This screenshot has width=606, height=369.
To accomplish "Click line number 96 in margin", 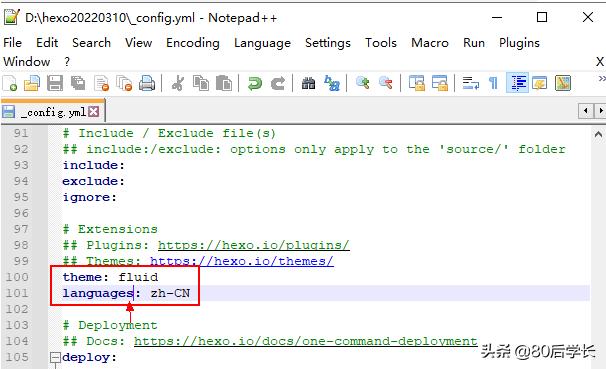I will (x=21, y=213).
